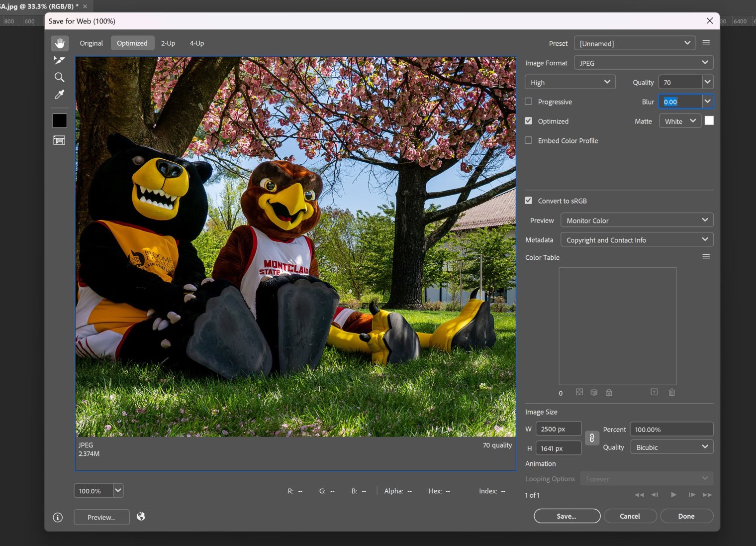
Task: Go to last animation frame
Action: (707, 495)
